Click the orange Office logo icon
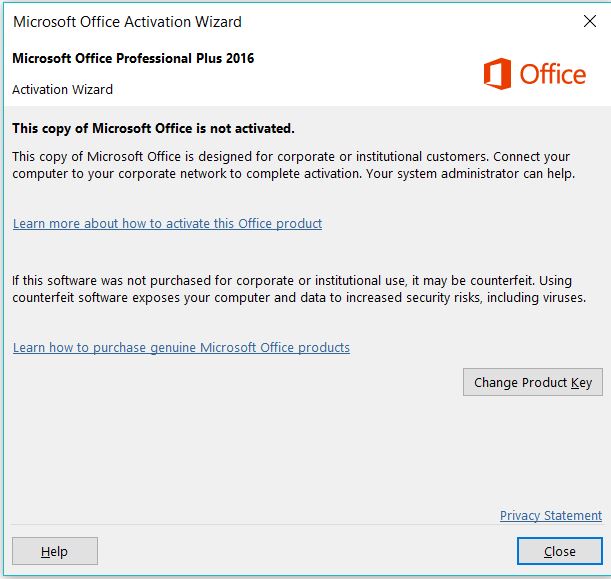This screenshot has width=611, height=579. [497, 74]
